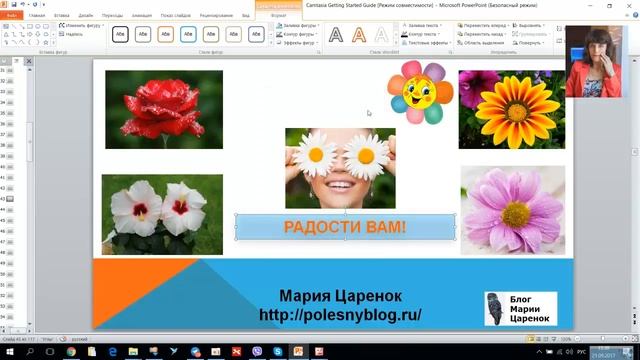Open Область выделения pane
Screen dimensions: 640x360
click(x=481, y=42)
